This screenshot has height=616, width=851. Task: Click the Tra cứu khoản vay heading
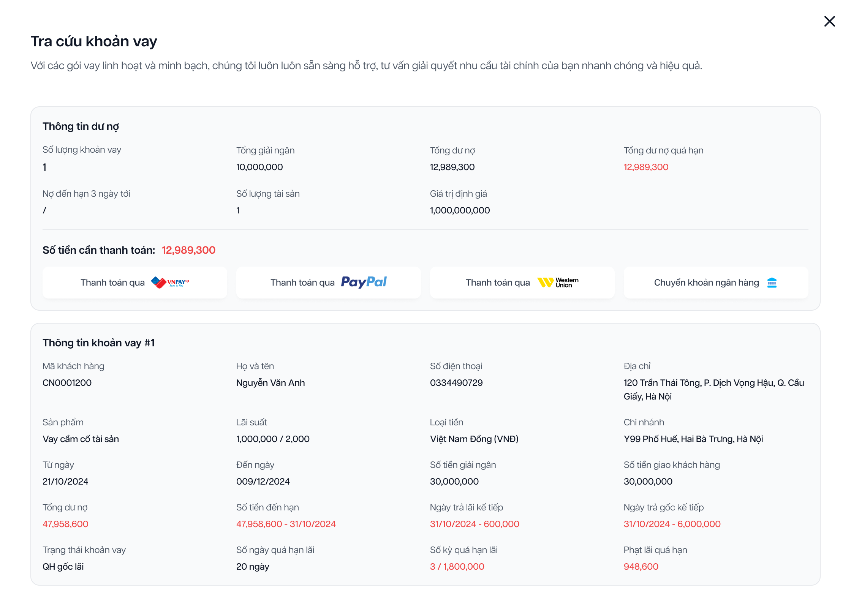94,41
